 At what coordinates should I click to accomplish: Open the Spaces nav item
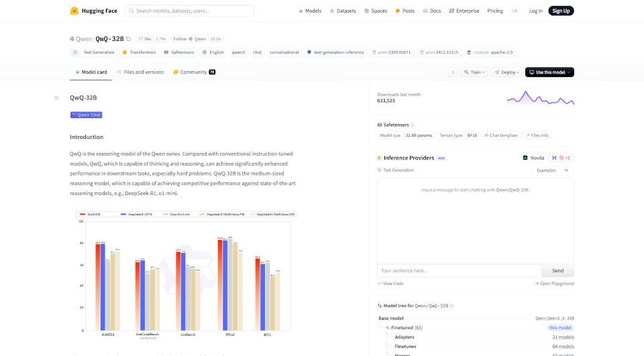pos(376,11)
